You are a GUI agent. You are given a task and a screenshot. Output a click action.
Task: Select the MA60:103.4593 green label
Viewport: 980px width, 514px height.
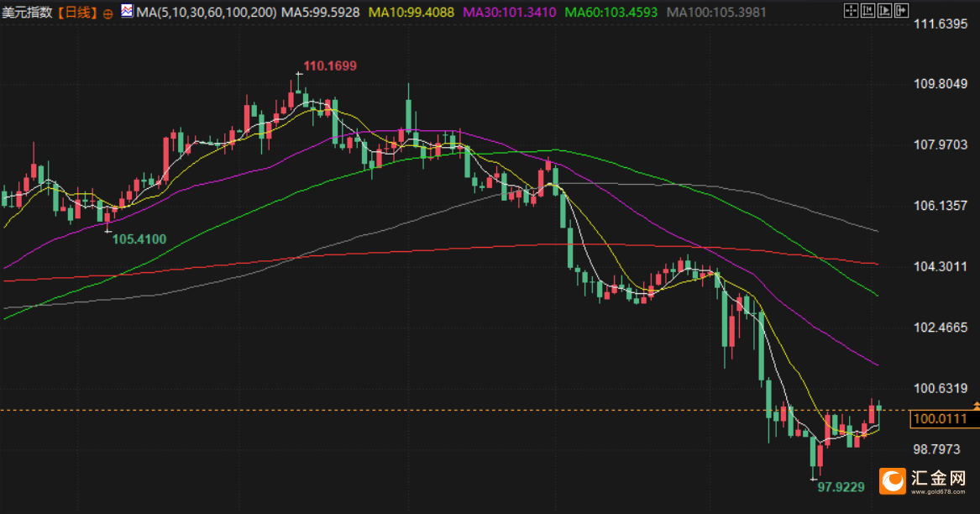pos(611,13)
